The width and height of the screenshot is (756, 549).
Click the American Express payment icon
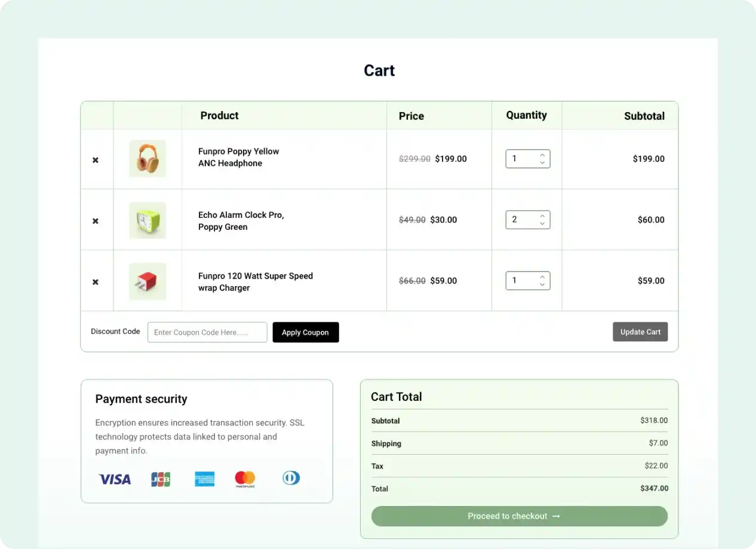[204, 478]
